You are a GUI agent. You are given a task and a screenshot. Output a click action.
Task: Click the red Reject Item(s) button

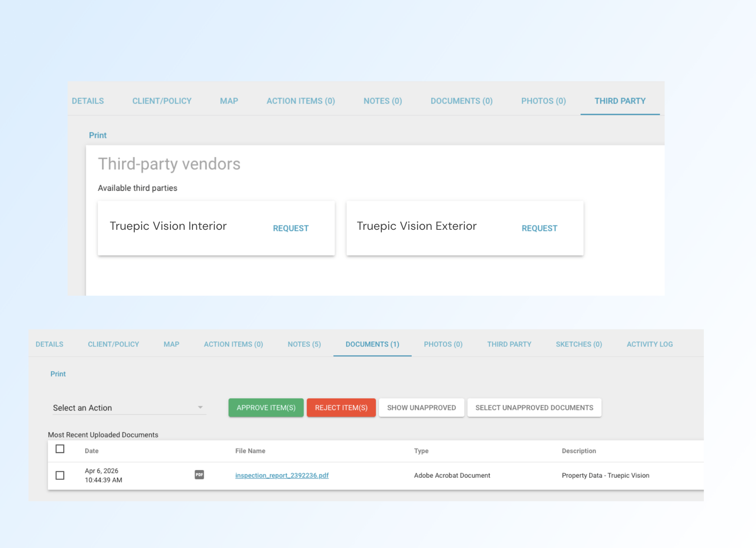coord(341,408)
